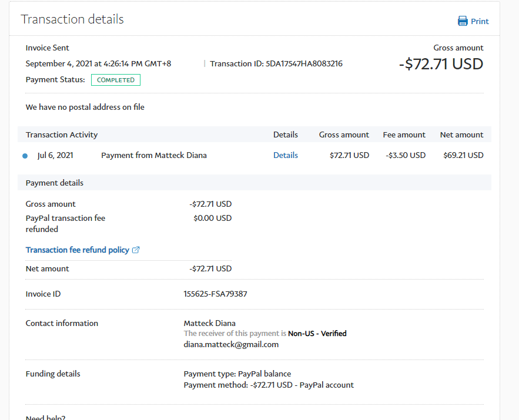Screen dimensions: 519x420
Task: Click the Transaction Activity column header
Action: click(62, 135)
